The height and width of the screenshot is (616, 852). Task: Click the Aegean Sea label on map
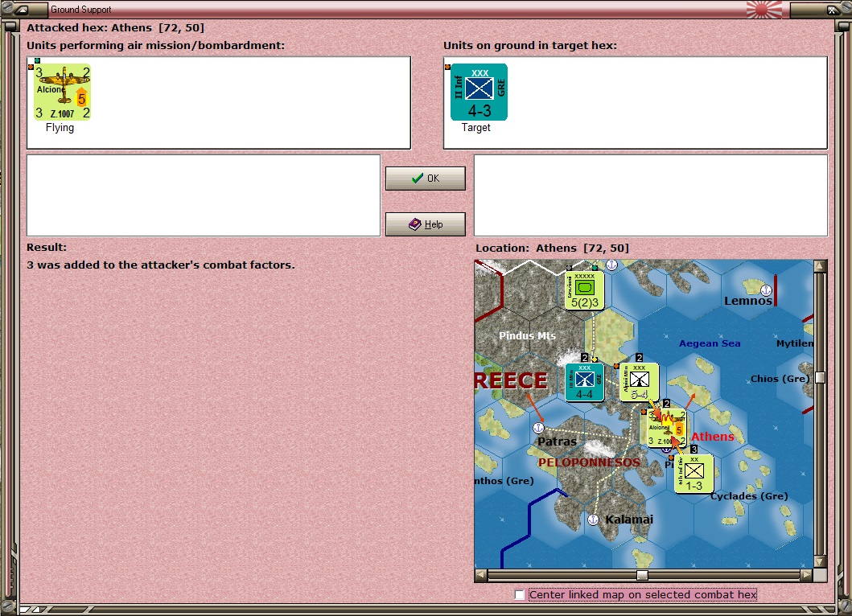coord(710,343)
